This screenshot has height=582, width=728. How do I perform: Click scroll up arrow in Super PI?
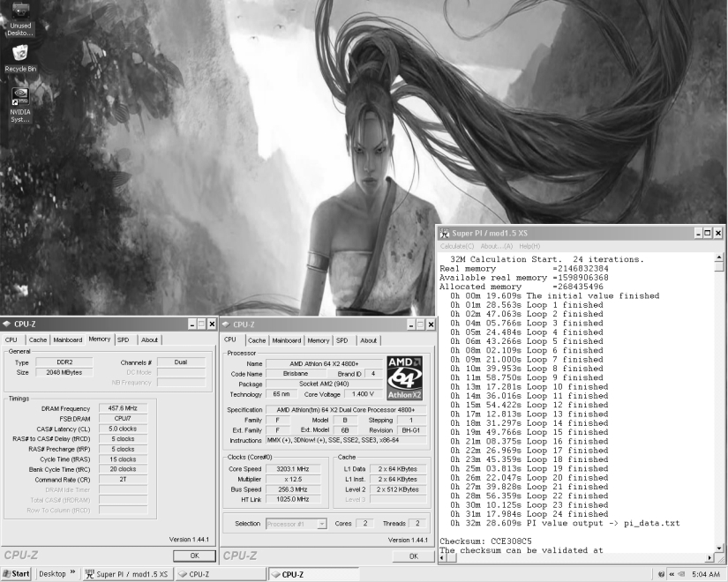pos(719,257)
